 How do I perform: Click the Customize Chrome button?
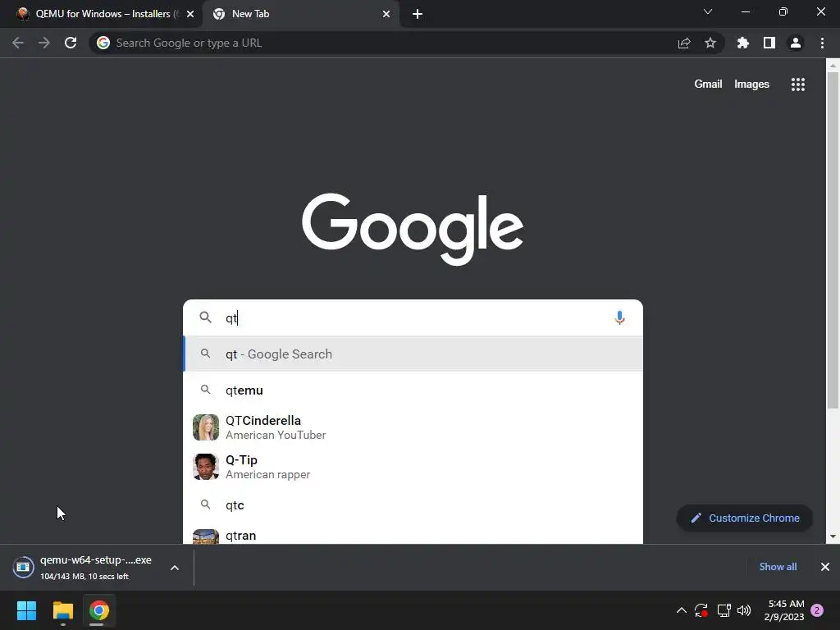click(x=745, y=518)
